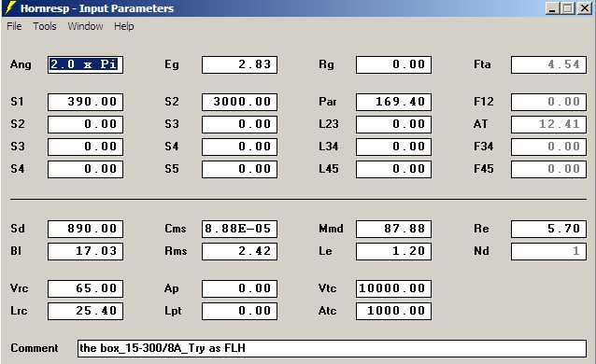Open the File menu
Screen dimensions: 596x364
point(14,26)
